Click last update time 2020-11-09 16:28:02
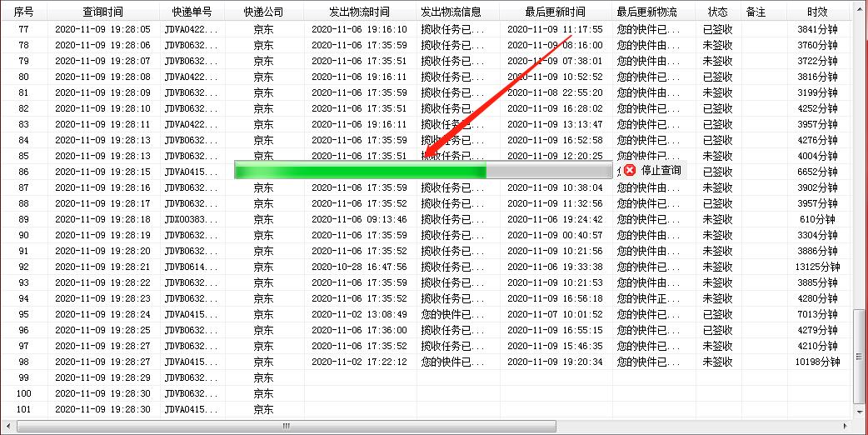 556,108
